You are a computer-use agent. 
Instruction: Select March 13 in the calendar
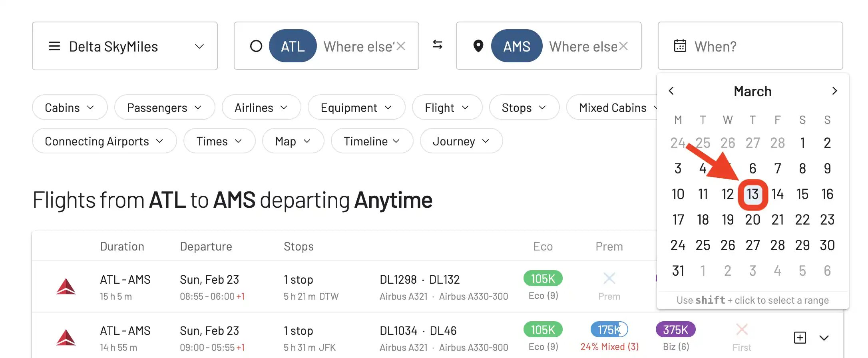point(753,194)
